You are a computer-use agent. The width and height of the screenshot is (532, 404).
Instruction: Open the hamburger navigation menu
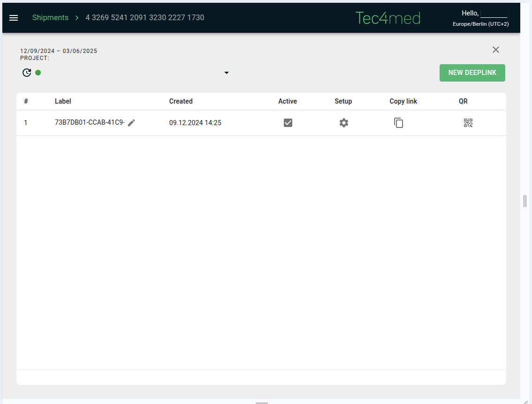click(14, 18)
